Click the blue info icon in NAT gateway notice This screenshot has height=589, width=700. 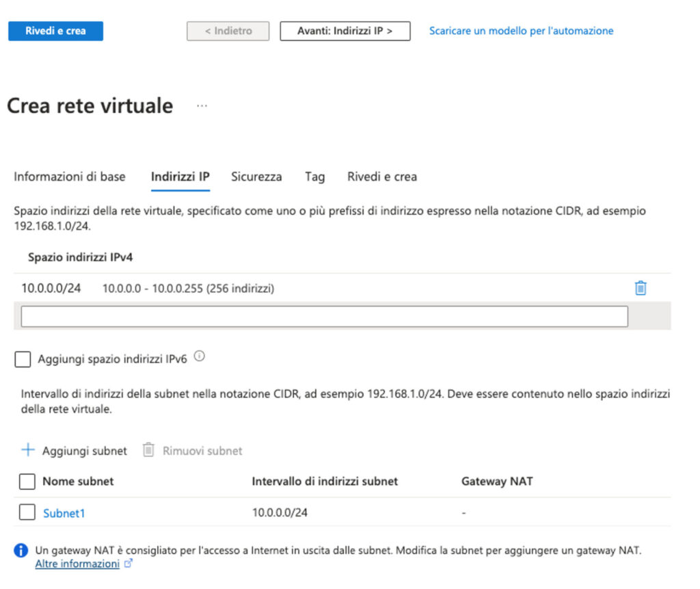(x=22, y=551)
